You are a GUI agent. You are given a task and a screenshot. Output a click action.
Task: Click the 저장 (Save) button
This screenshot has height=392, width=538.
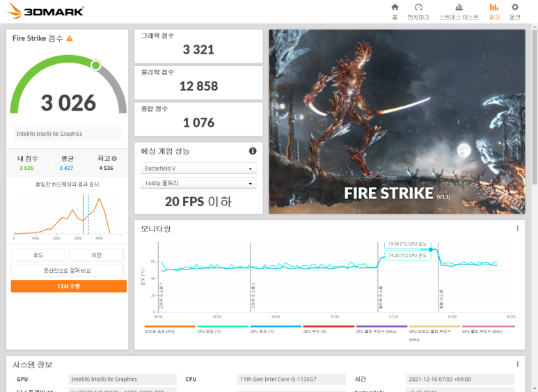(96, 255)
